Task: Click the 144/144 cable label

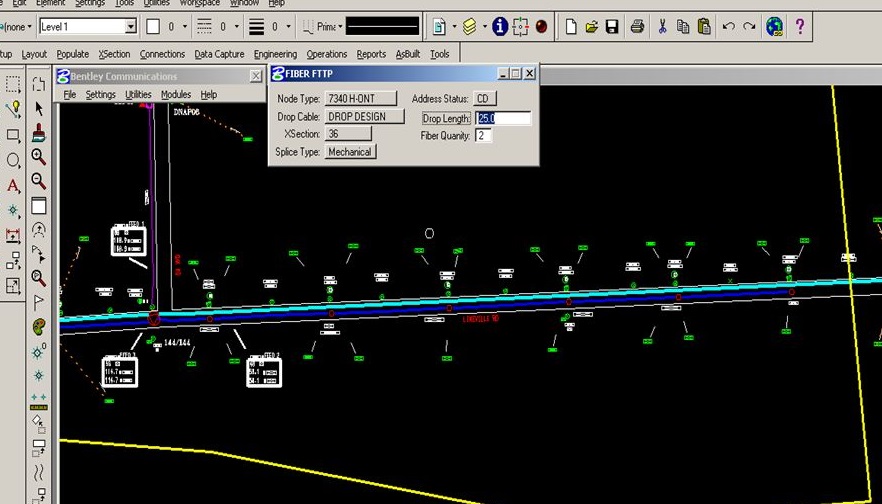Action: point(177,342)
